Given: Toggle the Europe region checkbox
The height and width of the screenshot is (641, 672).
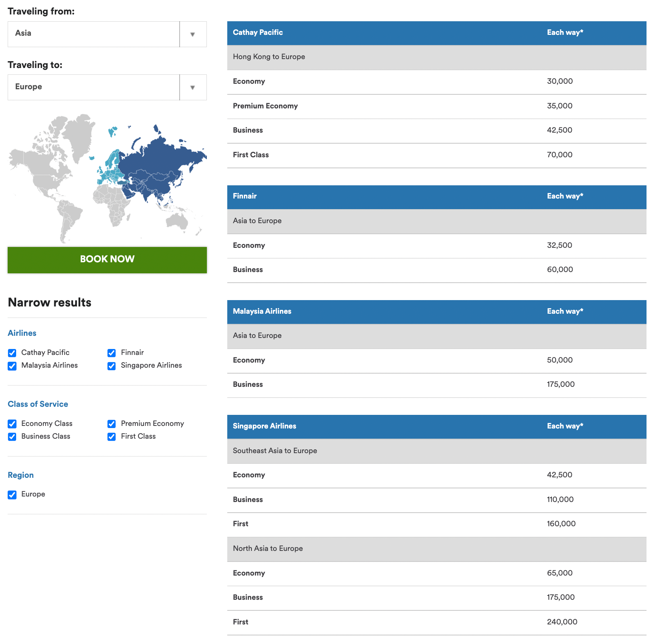Looking at the screenshot, I should (12, 495).
